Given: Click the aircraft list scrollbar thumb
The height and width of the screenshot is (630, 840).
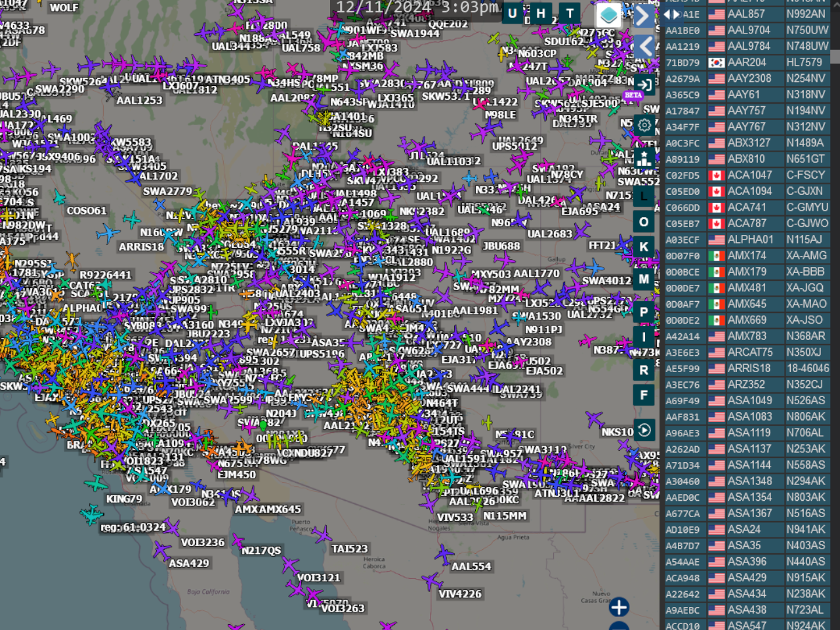Looking at the screenshot, I should [835, 56].
